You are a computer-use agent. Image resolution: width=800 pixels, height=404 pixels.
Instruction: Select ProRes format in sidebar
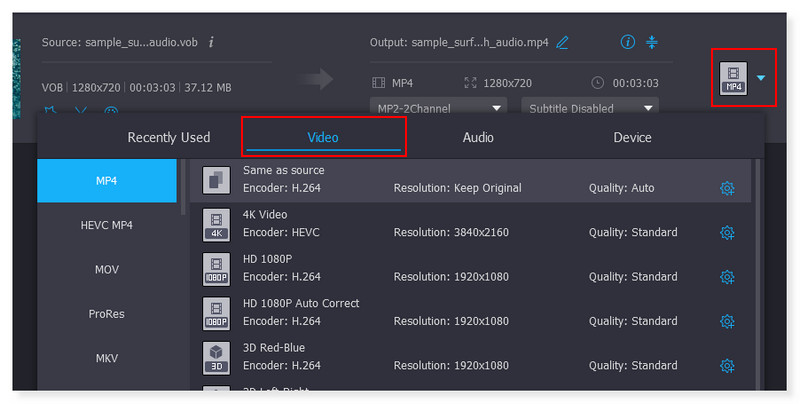(107, 314)
